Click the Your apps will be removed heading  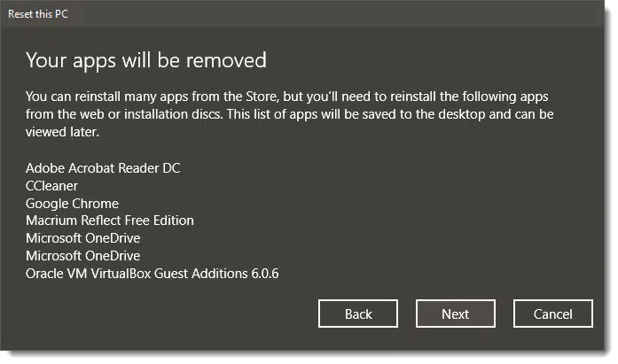tap(146, 61)
